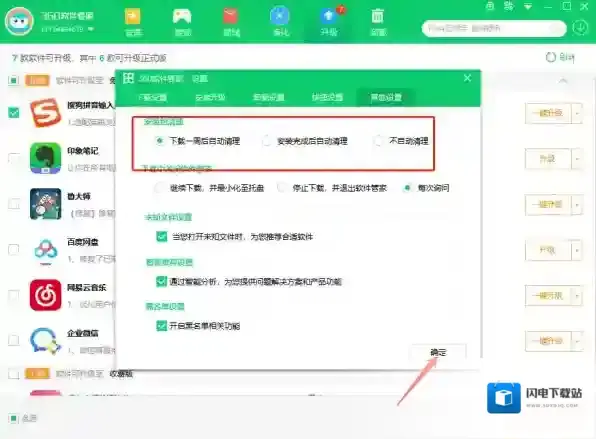596x439 pixels.
Task: Click upgrade button for Sogou Pinyin row
Action: [548, 113]
